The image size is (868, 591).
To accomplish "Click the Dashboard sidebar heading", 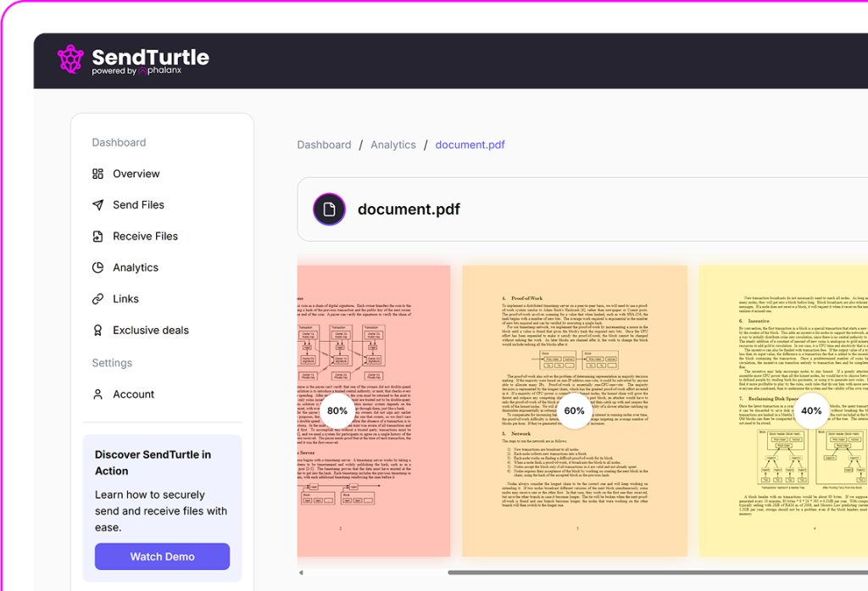I will (119, 143).
